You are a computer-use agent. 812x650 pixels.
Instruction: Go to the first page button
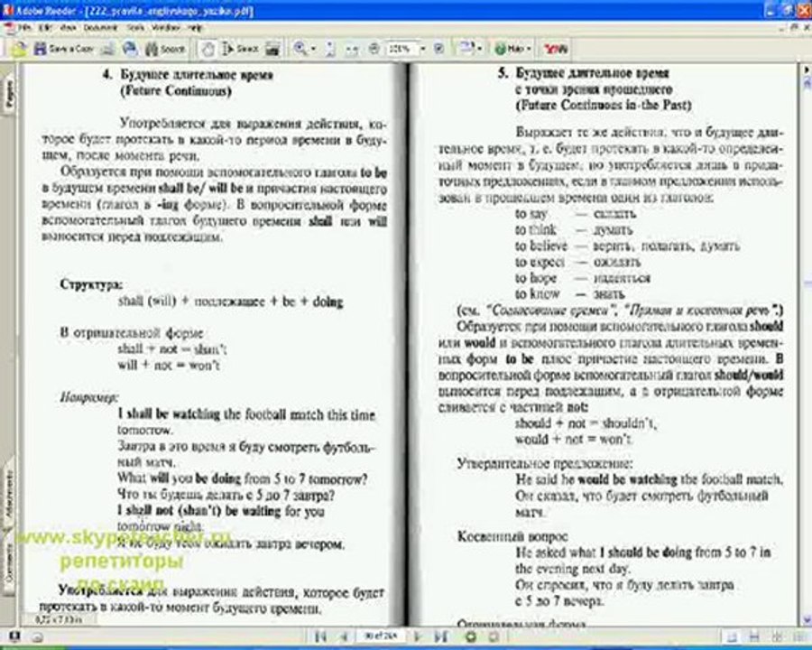(x=320, y=636)
